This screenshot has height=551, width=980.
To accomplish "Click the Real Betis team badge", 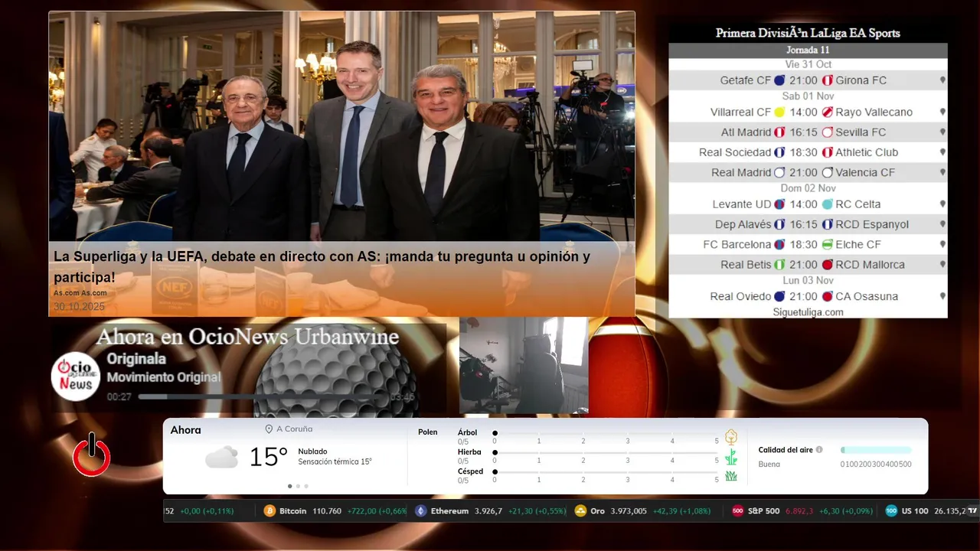I will coord(779,265).
